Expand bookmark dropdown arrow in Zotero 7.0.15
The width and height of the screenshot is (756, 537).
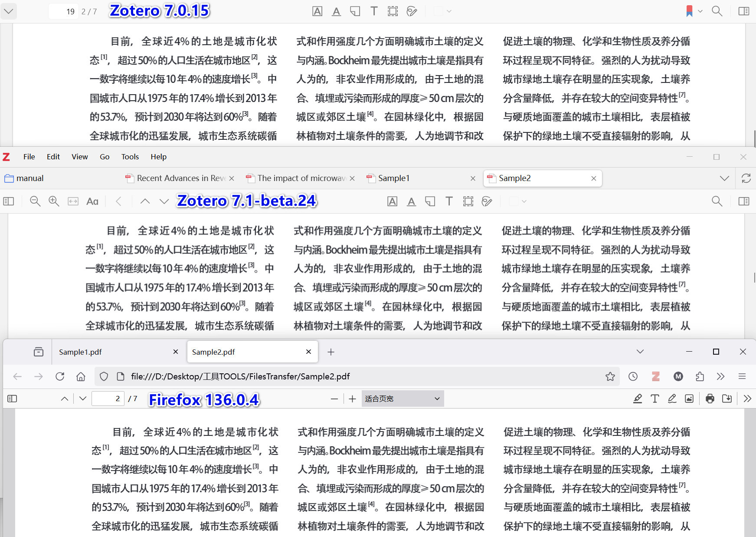tap(700, 11)
